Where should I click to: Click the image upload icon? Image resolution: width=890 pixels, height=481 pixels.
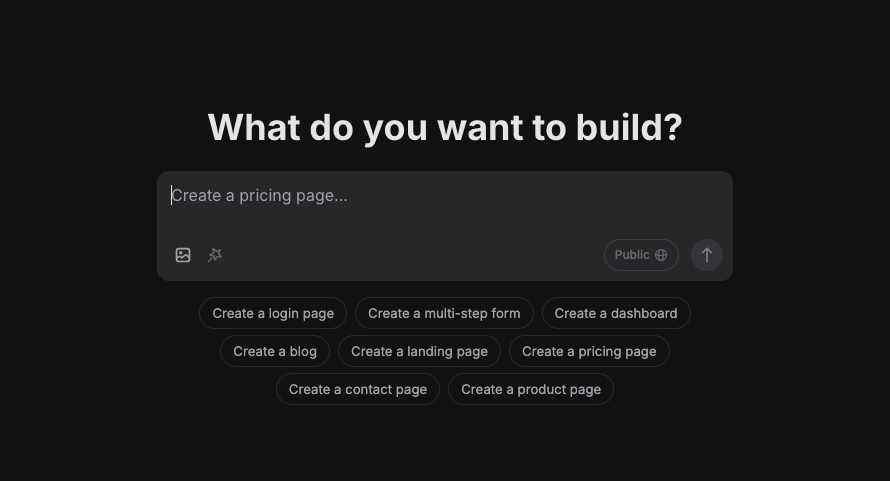coord(183,255)
